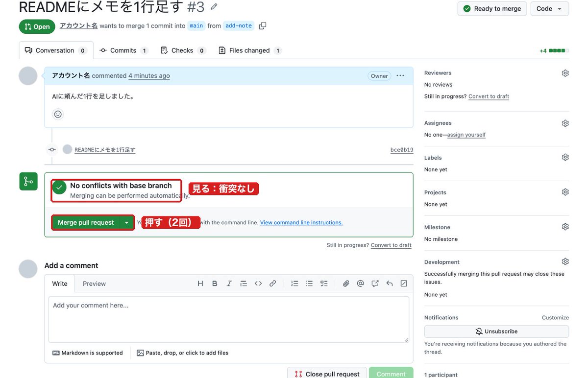Insert code formatting in comment toolbar
The height and width of the screenshot is (378, 588).
258,283
